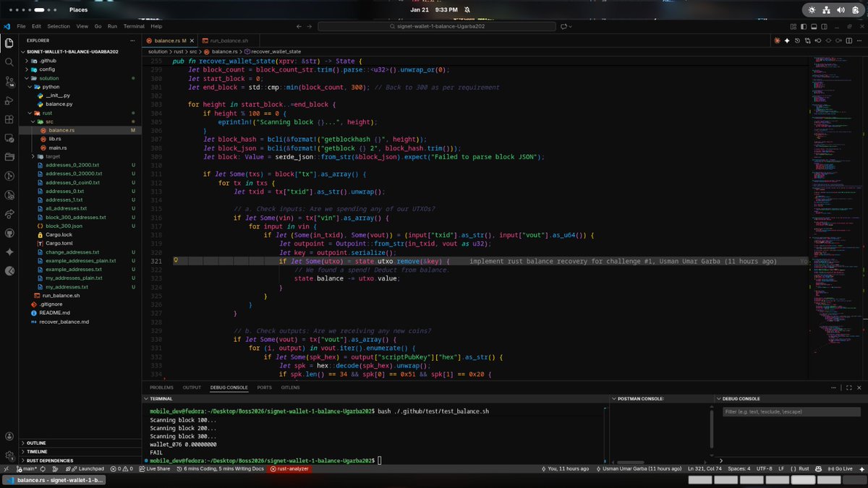
Task: Toggle the primary side bar layout button
Action: click(804, 27)
